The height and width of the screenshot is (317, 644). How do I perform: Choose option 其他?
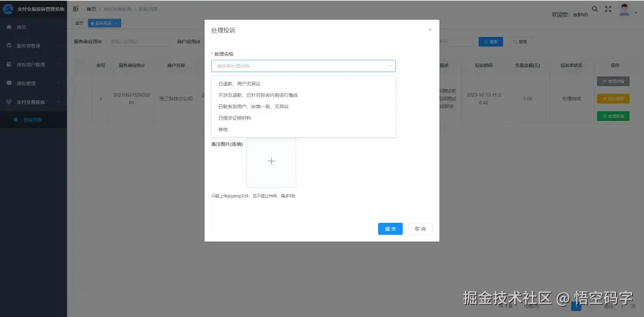(303, 130)
